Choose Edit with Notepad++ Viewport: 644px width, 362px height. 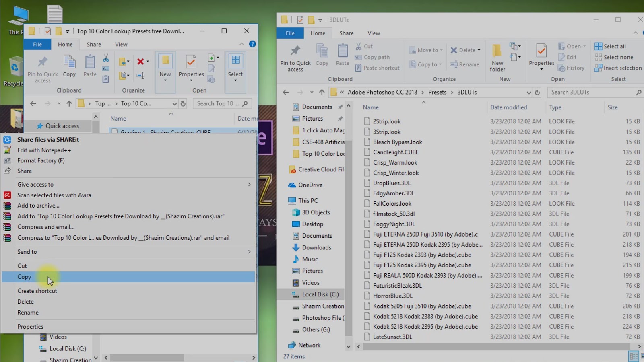(x=128, y=150)
